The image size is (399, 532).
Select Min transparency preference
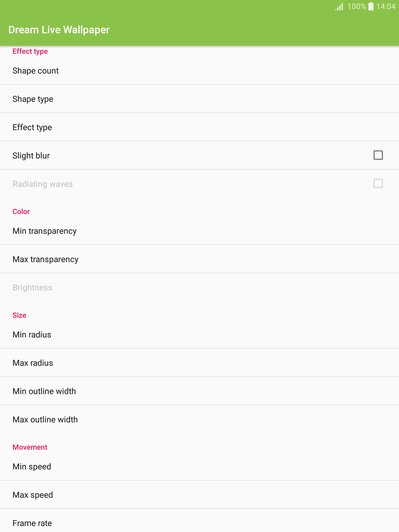tap(199, 231)
